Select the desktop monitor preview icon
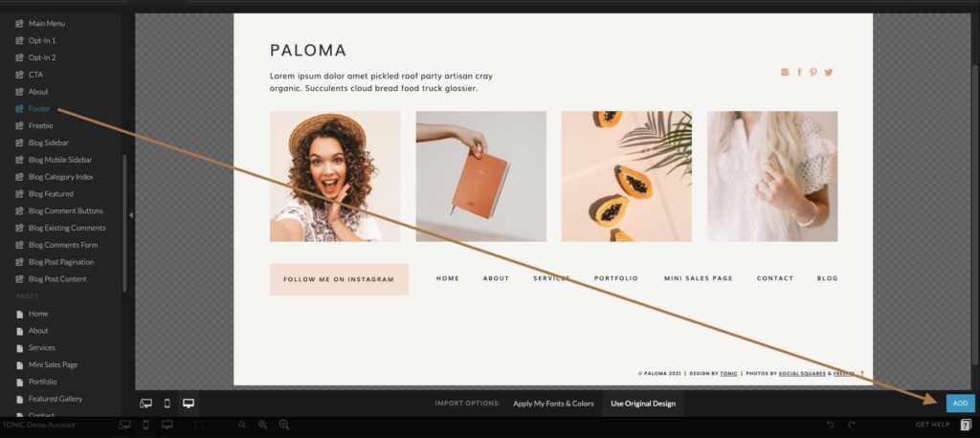Screen dimensions: 980x438 [x=189, y=404]
